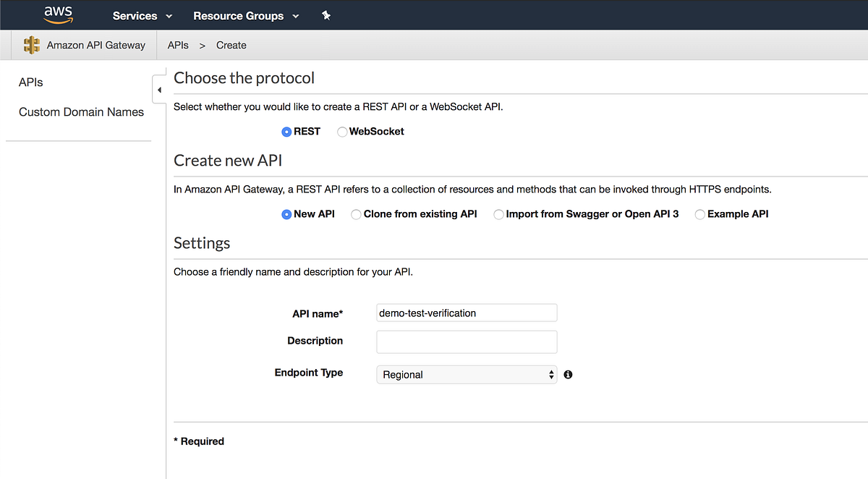Click the Resource Groups dropdown chevron
Screen dimensions: 868x479
tap(297, 15)
